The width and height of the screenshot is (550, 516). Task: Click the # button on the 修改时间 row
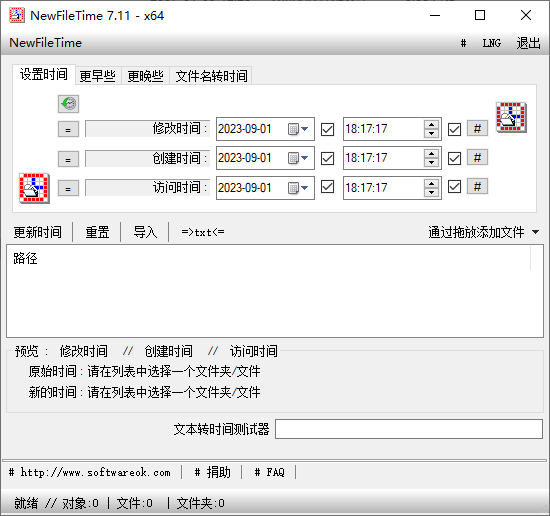coord(477,129)
